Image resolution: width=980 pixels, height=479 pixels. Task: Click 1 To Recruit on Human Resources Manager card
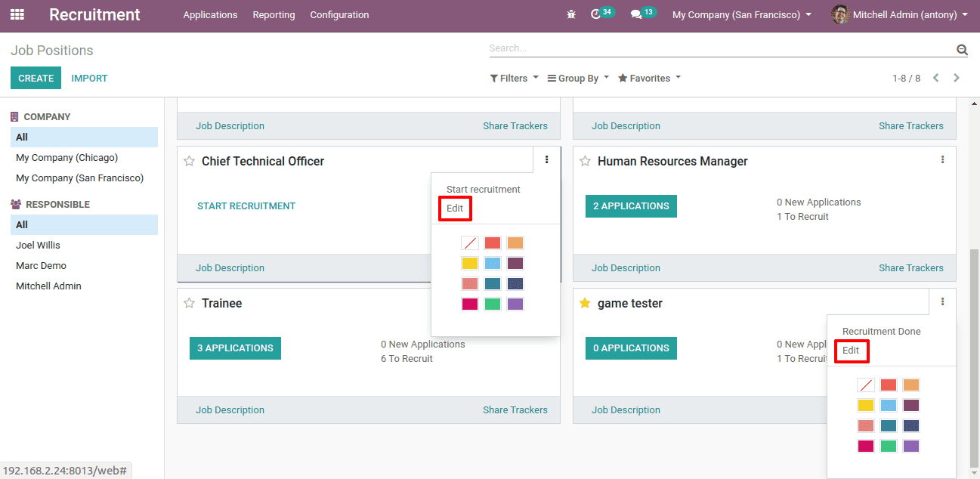click(x=802, y=217)
